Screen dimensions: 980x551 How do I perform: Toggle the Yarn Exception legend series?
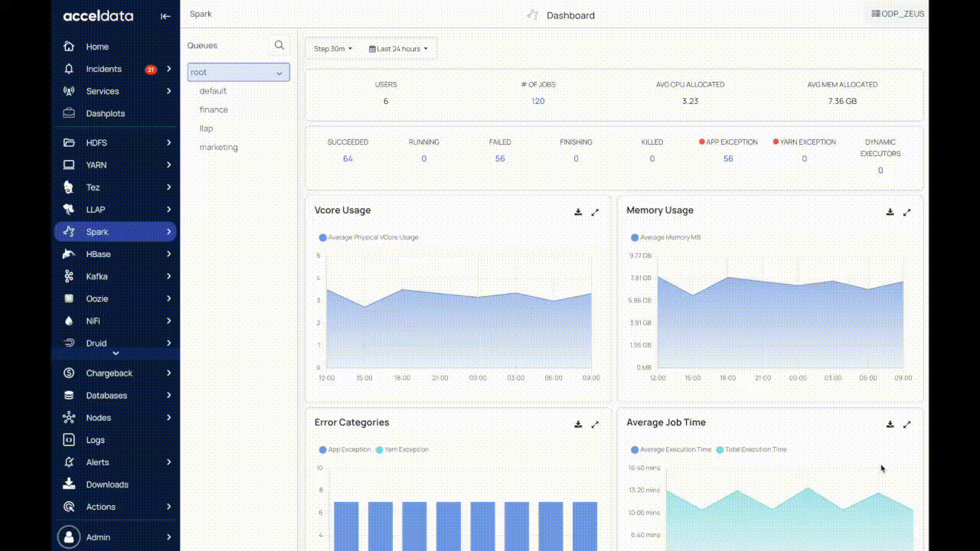point(402,449)
